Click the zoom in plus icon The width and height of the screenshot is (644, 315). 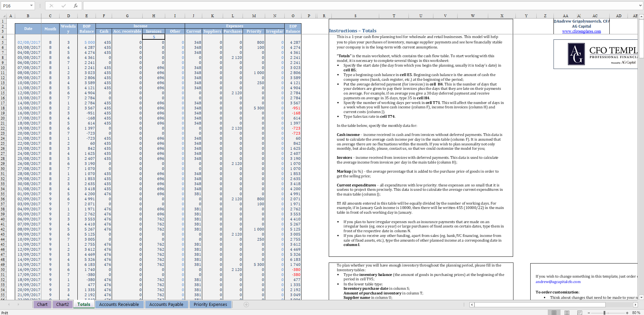627,313
